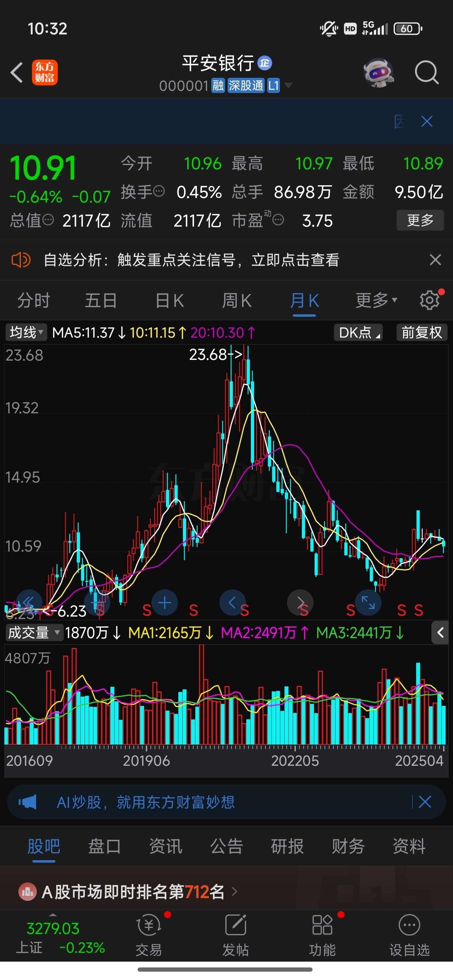453x980 pixels.
Task: Open the search magnifier icon
Action: click(426, 72)
